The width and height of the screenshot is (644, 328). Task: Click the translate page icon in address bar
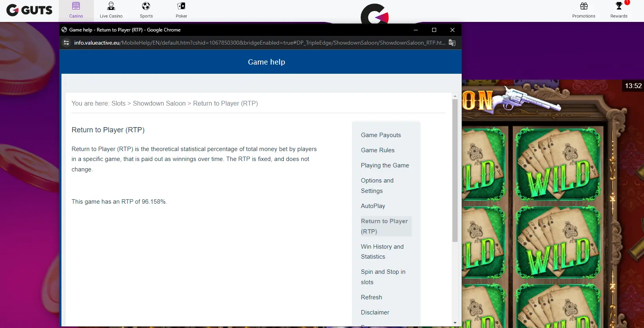tap(452, 43)
